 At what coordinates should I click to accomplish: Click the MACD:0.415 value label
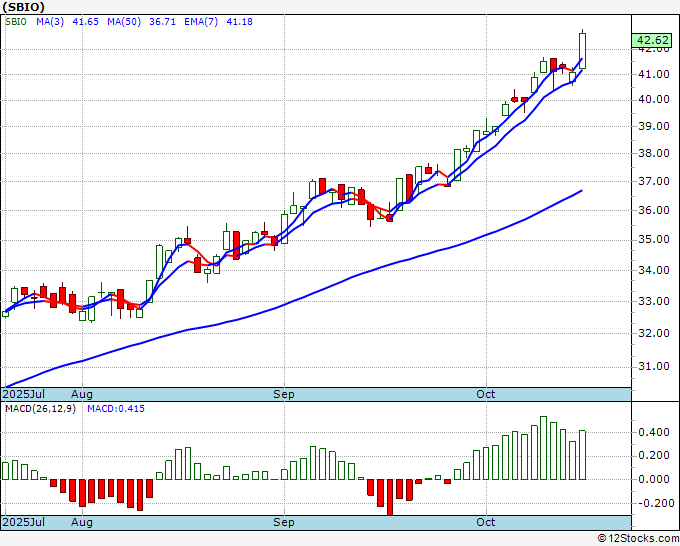coord(116,409)
